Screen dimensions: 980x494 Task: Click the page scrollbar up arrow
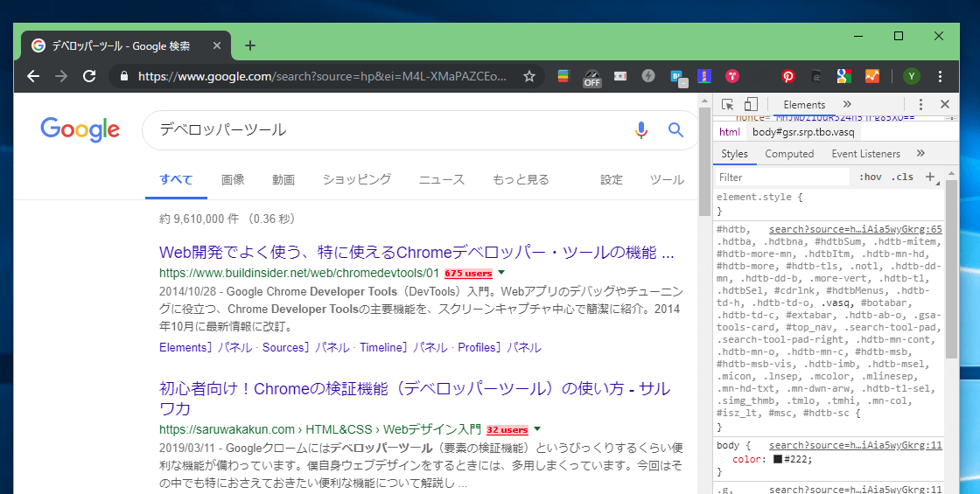pos(704,100)
